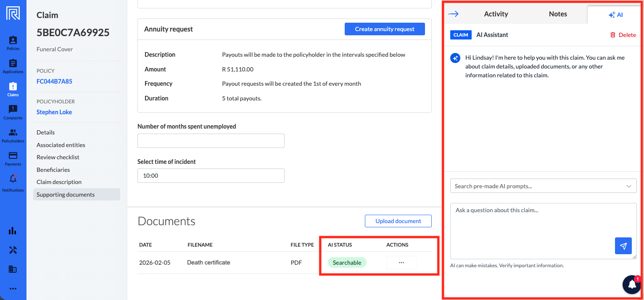This screenshot has height=300, width=644.
Task: Open Payments in the sidebar
Action: (13, 159)
